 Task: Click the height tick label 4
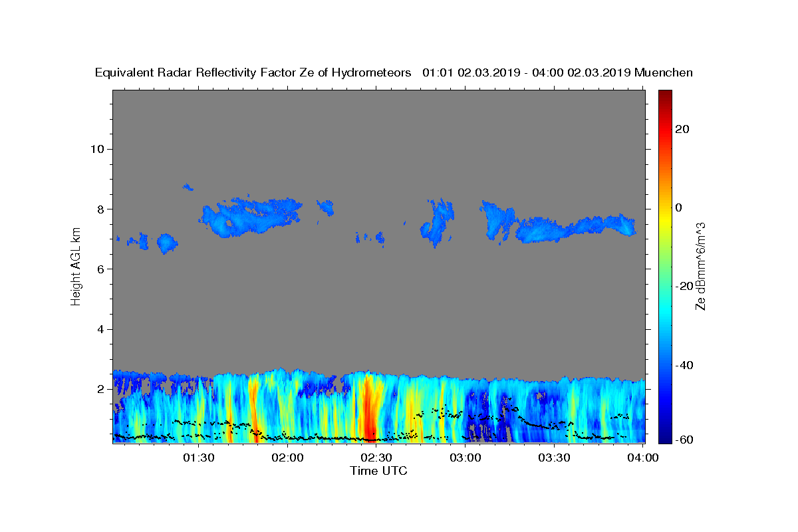point(100,329)
